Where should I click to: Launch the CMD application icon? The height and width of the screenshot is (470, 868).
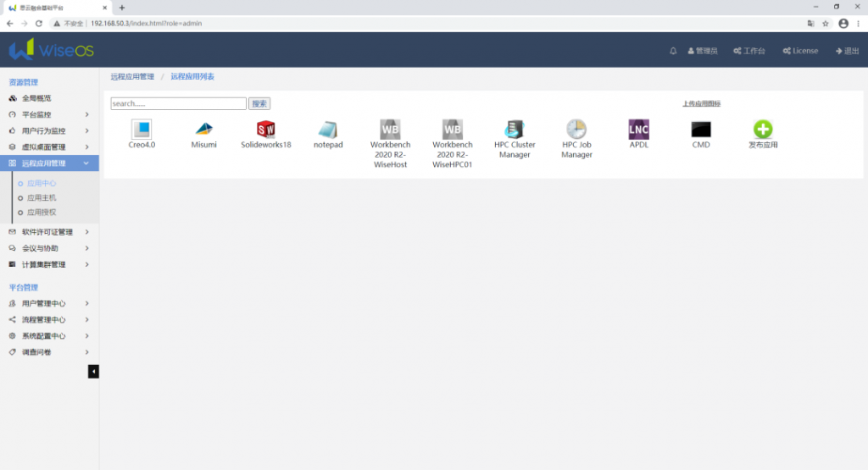pos(700,130)
